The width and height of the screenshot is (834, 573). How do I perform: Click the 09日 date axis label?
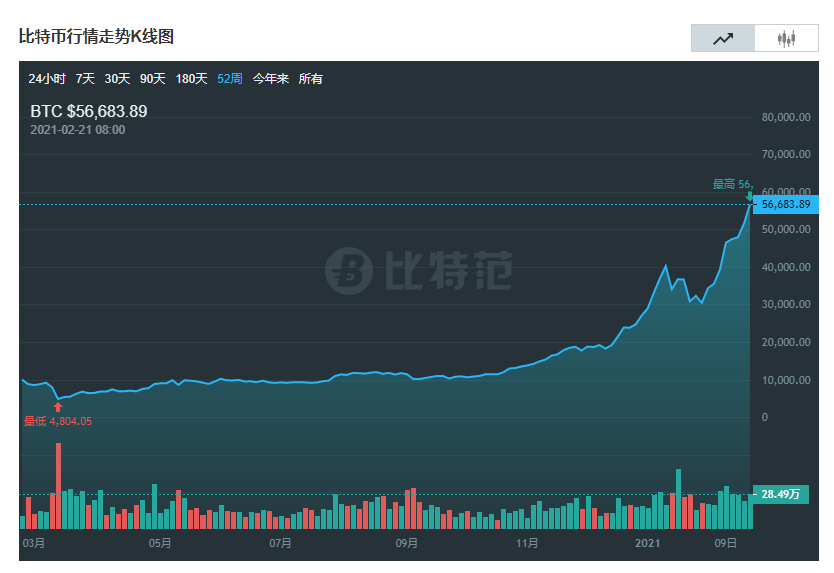point(725,543)
